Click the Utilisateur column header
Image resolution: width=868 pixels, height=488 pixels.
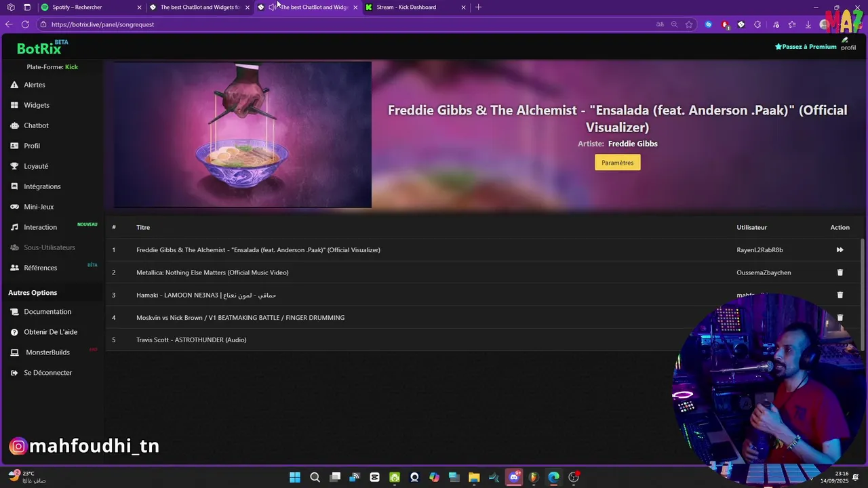[751, 228]
